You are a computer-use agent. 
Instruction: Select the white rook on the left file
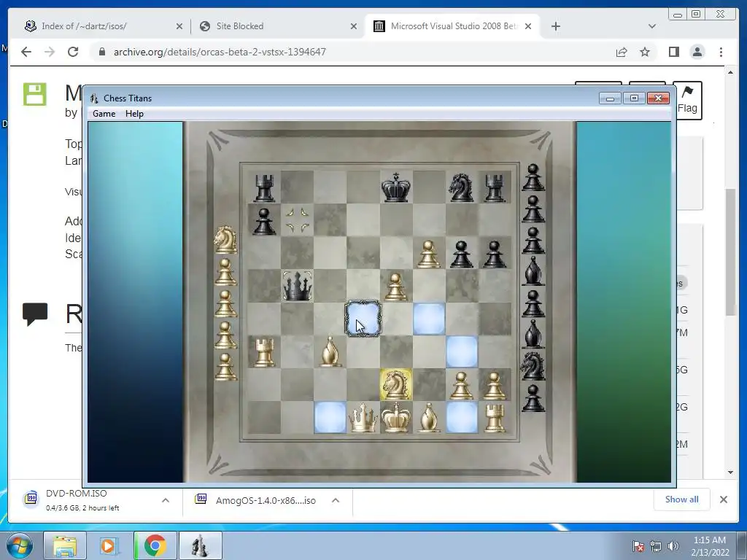point(264,352)
